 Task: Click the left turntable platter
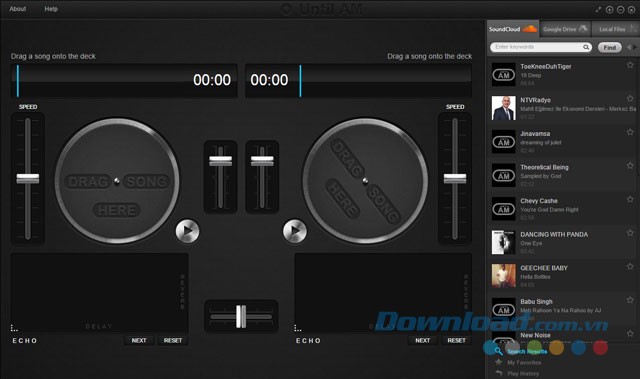click(x=117, y=181)
